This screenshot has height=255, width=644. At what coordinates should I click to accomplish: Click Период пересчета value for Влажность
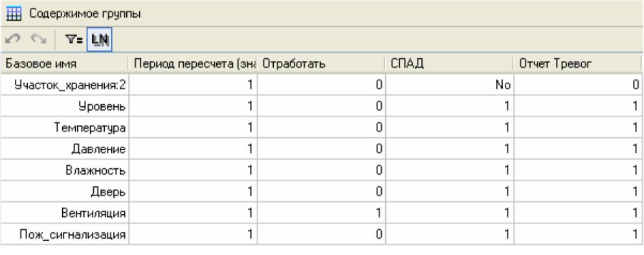pos(194,170)
